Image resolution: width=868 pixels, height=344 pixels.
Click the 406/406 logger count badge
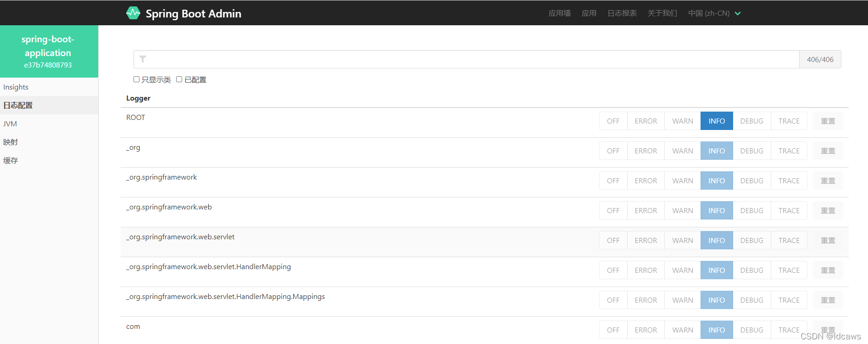[x=820, y=59]
